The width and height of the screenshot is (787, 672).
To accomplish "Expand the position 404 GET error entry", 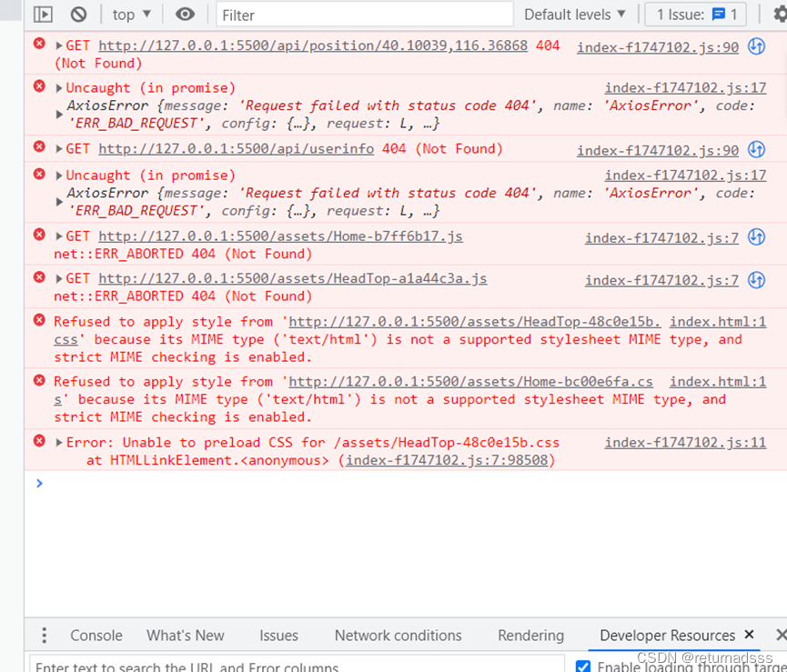I will click(x=58, y=45).
